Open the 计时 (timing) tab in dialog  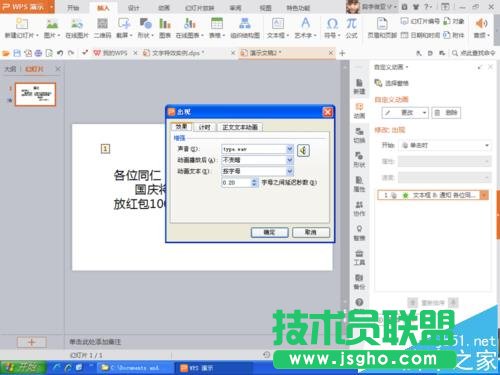[204, 127]
